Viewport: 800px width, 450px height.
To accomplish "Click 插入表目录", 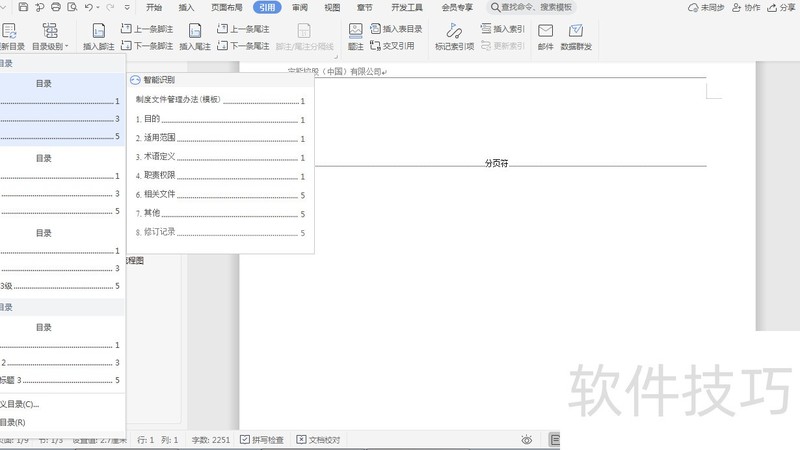I will click(x=396, y=29).
